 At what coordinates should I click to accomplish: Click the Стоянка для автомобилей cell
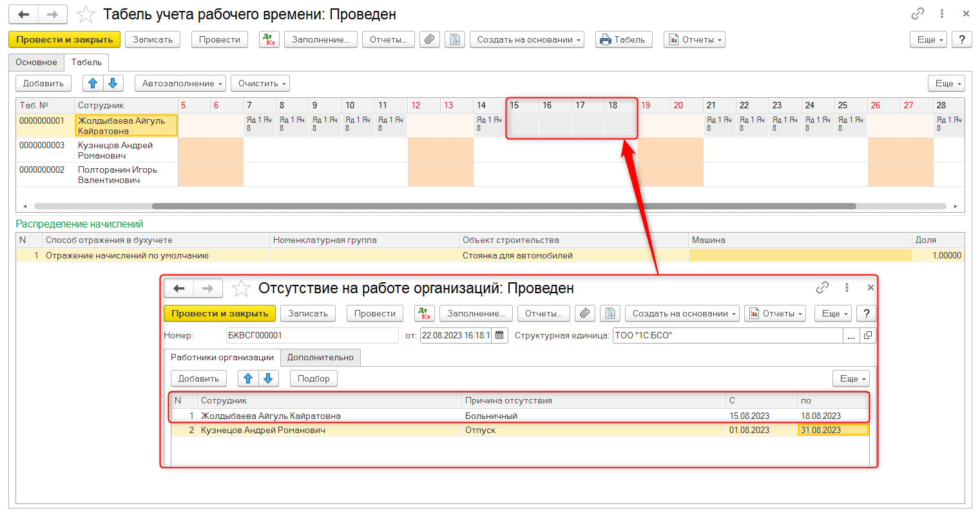click(573, 255)
